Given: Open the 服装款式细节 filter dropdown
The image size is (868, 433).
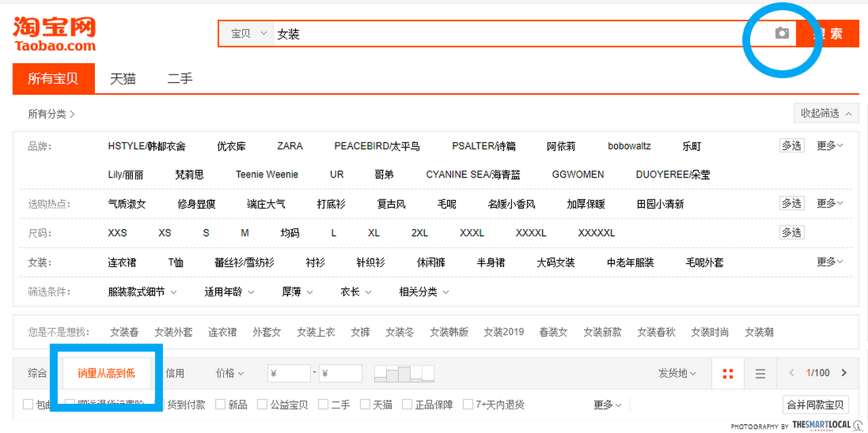Looking at the screenshot, I should (142, 292).
